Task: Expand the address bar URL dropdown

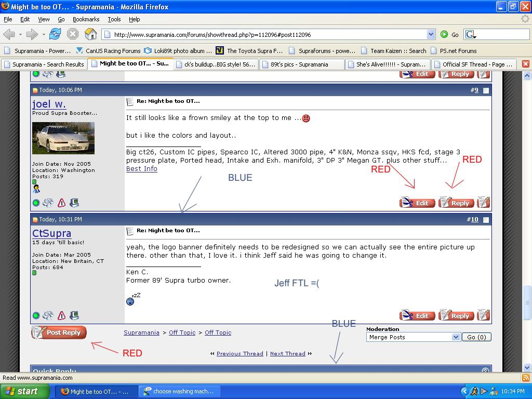Action: tap(431, 34)
